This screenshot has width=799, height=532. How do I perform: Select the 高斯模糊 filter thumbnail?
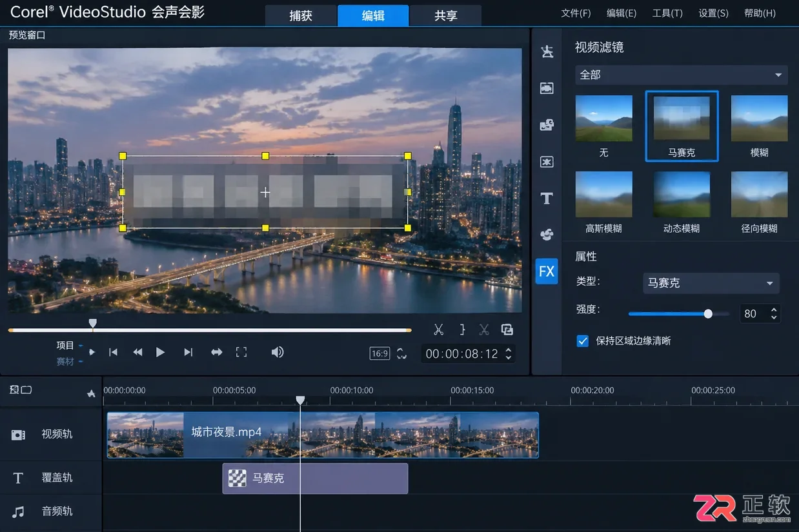coord(604,194)
